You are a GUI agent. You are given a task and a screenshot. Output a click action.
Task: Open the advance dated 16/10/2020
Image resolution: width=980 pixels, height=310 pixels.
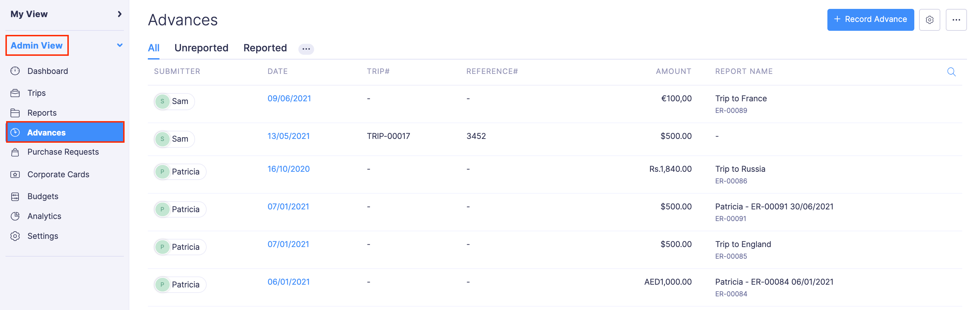point(288,169)
